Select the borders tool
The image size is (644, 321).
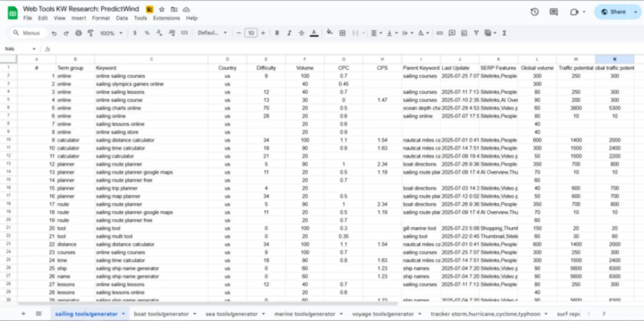click(x=343, y=33)
